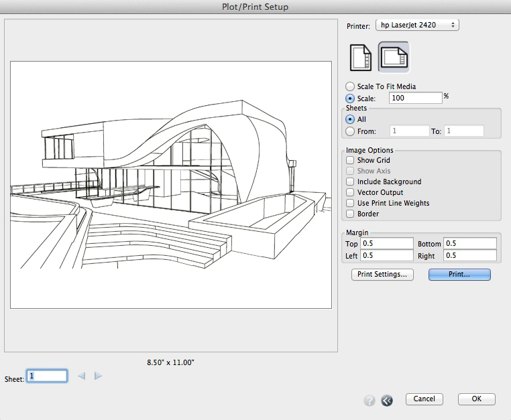Go to next sheet arrow
Screen dimensions: 511x420
pos(98,376)
